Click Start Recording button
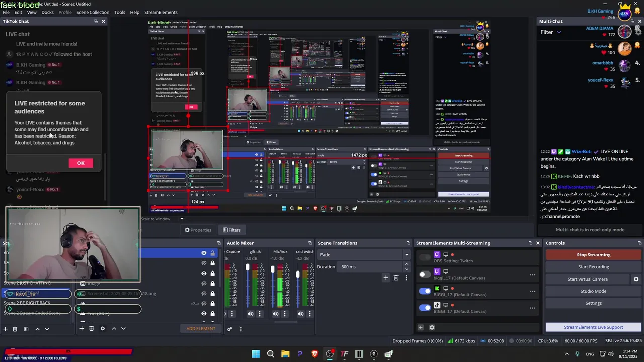This screenshot has height=362, width=644. coord(593,267)
